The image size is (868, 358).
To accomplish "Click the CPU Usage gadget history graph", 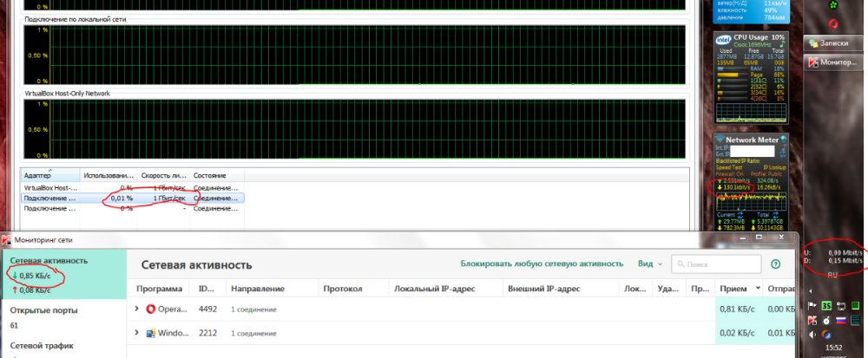I will point(751,112).
